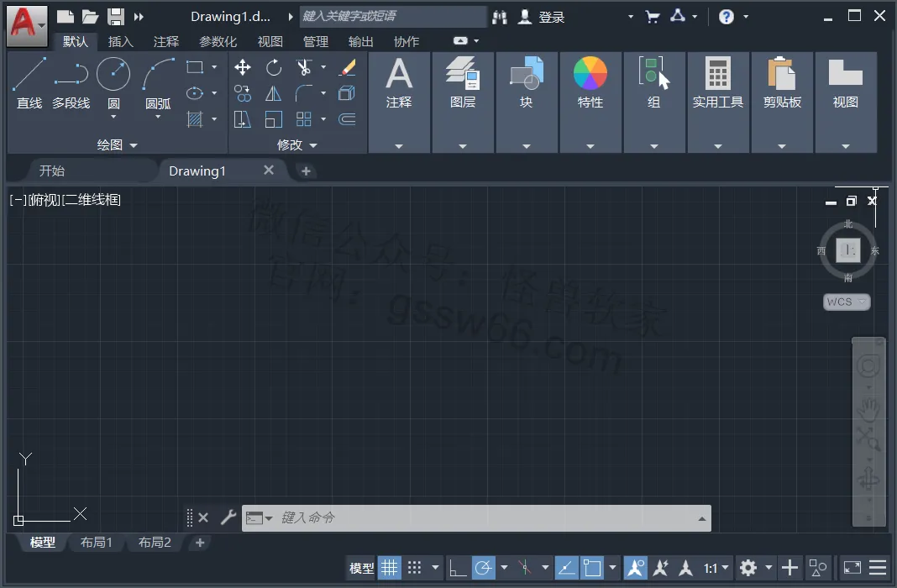Switch to the Output (输出) ribbon tab

pos(360,42)
